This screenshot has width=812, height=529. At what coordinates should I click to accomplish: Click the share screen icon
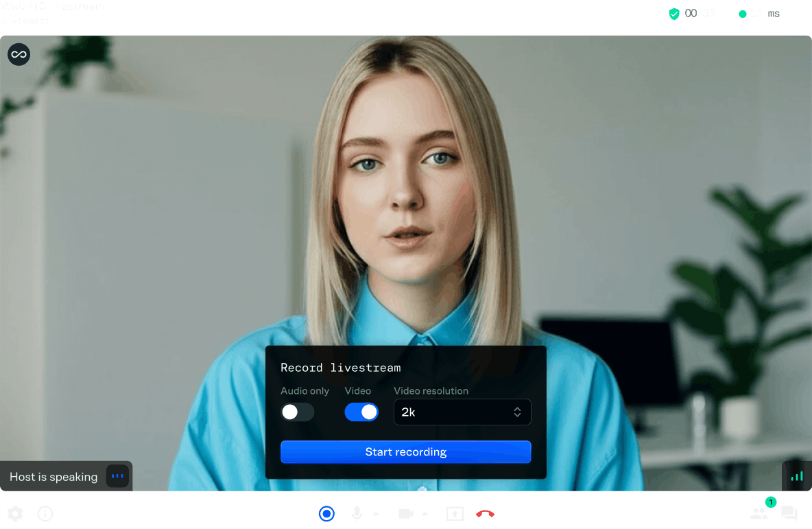[455, 513]
